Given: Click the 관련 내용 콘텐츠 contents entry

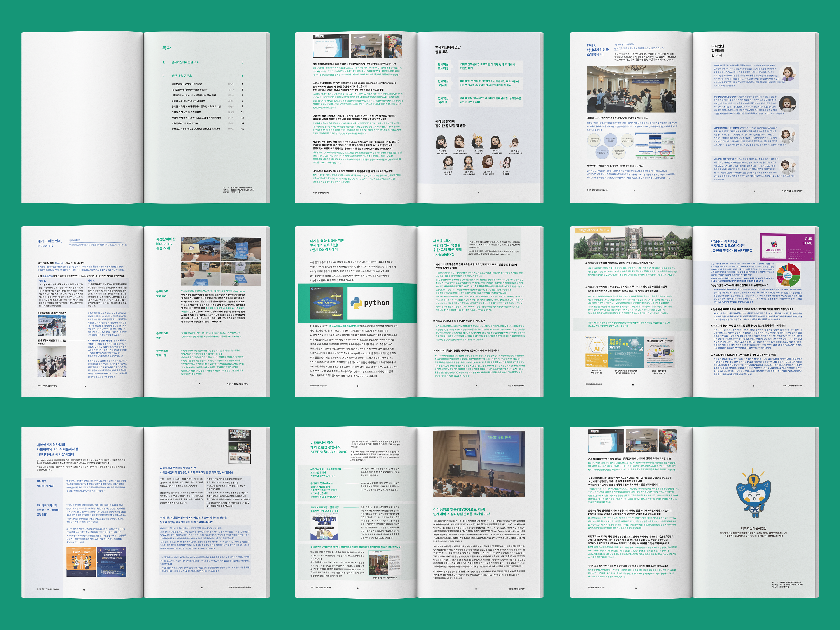Looking at the screenshot, I should coord(182,76).
